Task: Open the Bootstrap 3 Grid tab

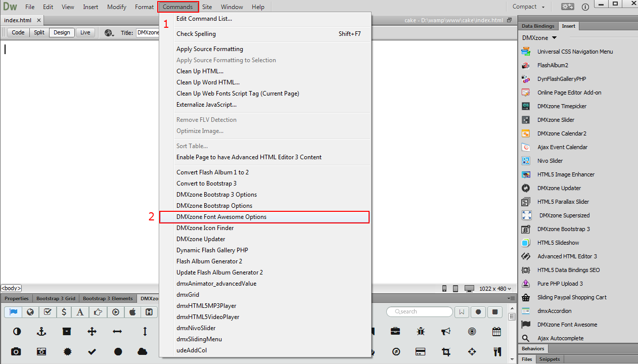Action: coord(56,299)
